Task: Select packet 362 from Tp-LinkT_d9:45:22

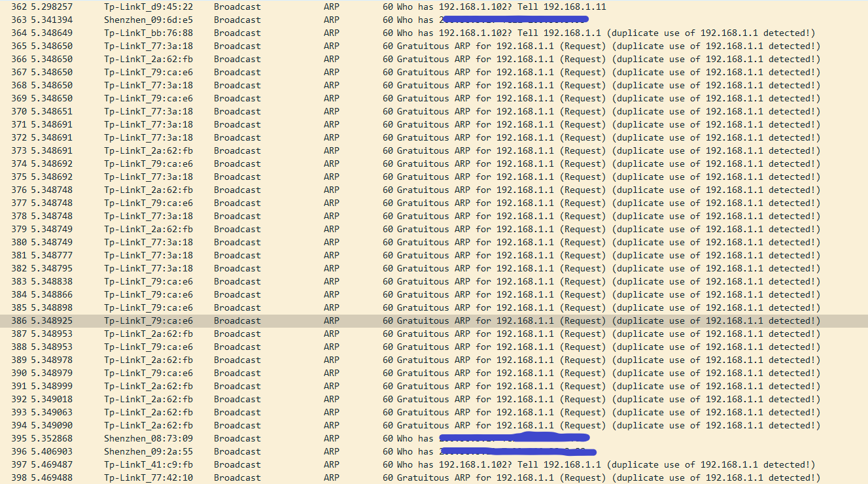Action: (434, 7)
